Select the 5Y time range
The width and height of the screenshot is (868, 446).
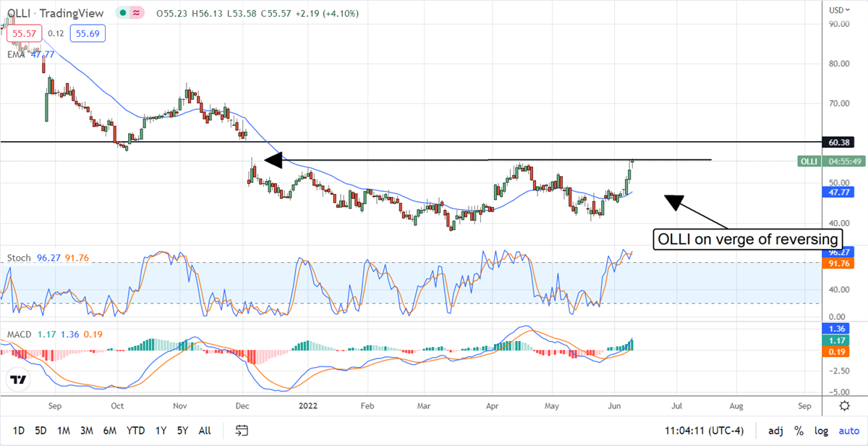point(182,431)
